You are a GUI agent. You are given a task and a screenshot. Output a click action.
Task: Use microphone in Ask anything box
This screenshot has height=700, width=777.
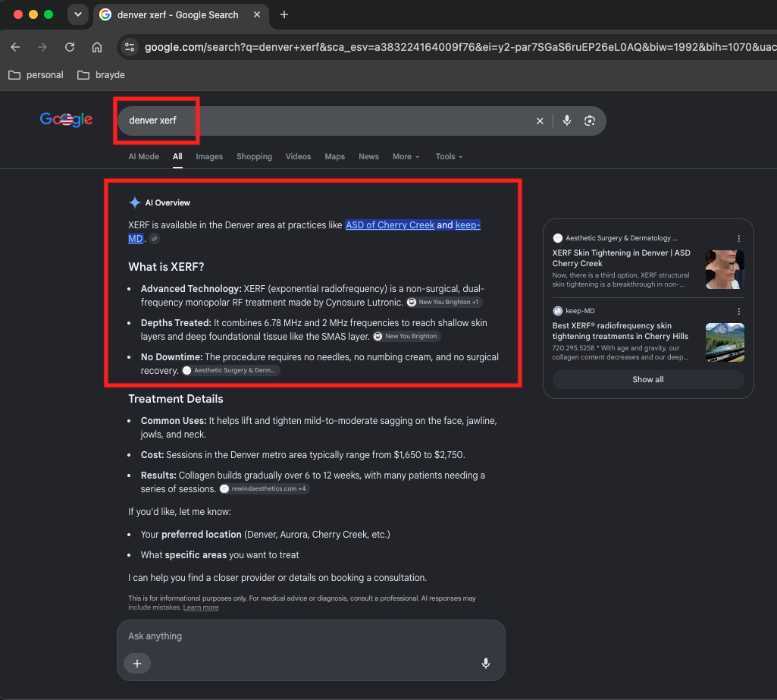pyautogui.click(x=486, y=664)
